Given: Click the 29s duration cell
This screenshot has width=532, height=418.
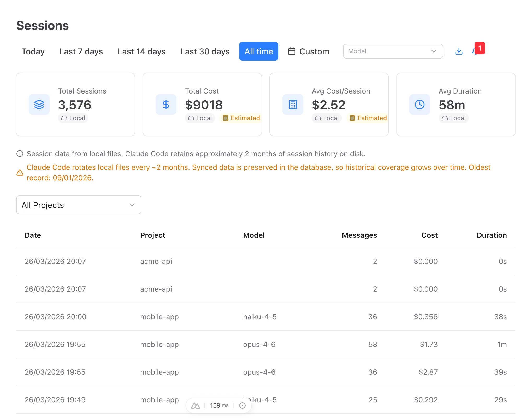Looking at the screenshot, I should click(x=500, y=400).
